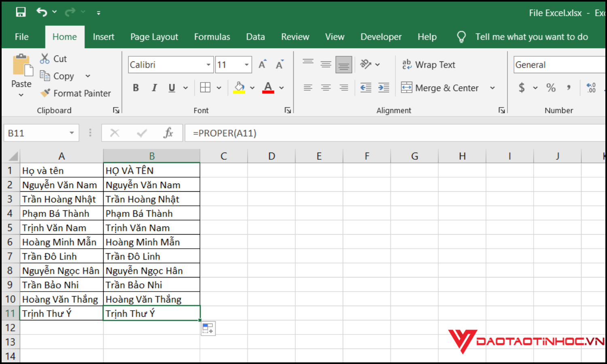Click the Save icon in the title bar
Image resolution: width=607 pixels, height=364 pixels.
tap(21, 12)
